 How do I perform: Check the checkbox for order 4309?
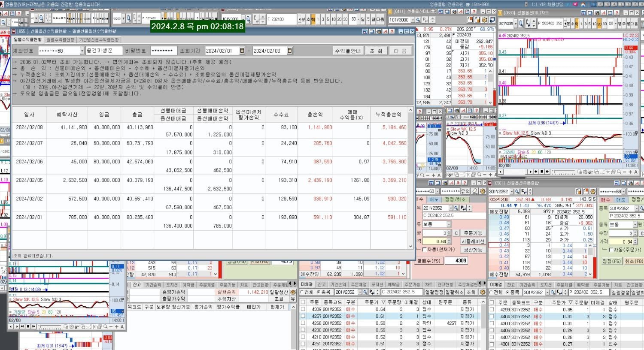pos(303,309)
